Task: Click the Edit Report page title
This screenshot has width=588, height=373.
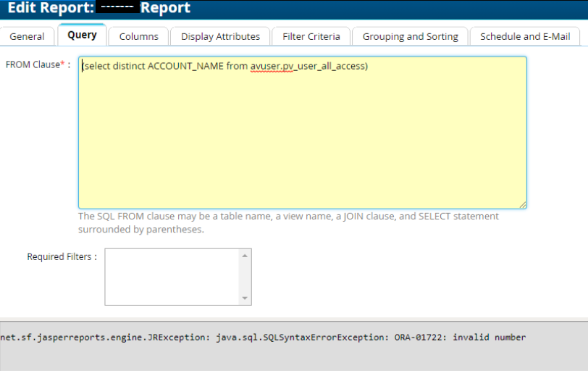Action: [x=99, y=9]
